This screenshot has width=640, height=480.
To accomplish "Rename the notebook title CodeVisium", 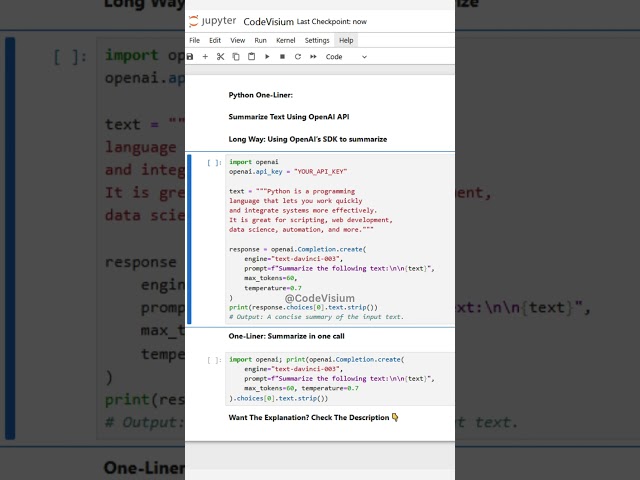I will click(269, 22).
